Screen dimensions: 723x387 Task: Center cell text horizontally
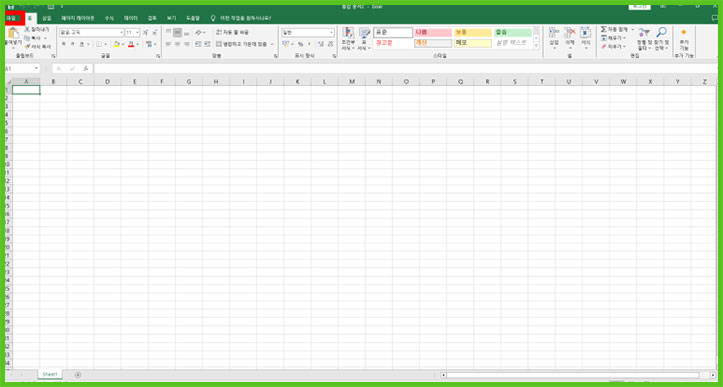[178, 44]
